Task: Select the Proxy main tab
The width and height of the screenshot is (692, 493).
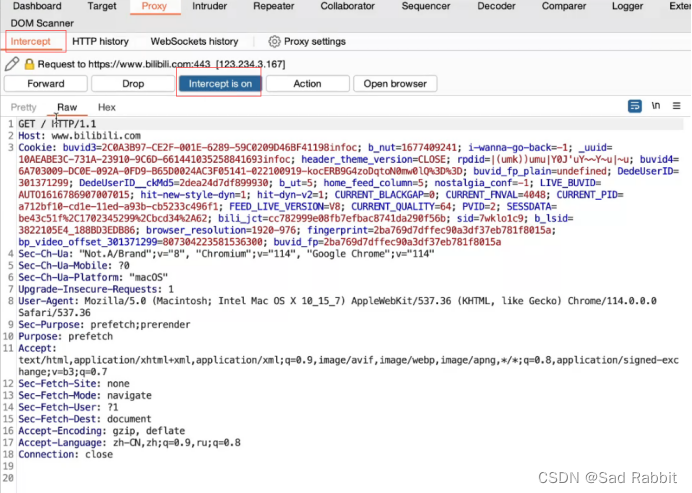Action: pyautogui.click(x=154, y=6)
